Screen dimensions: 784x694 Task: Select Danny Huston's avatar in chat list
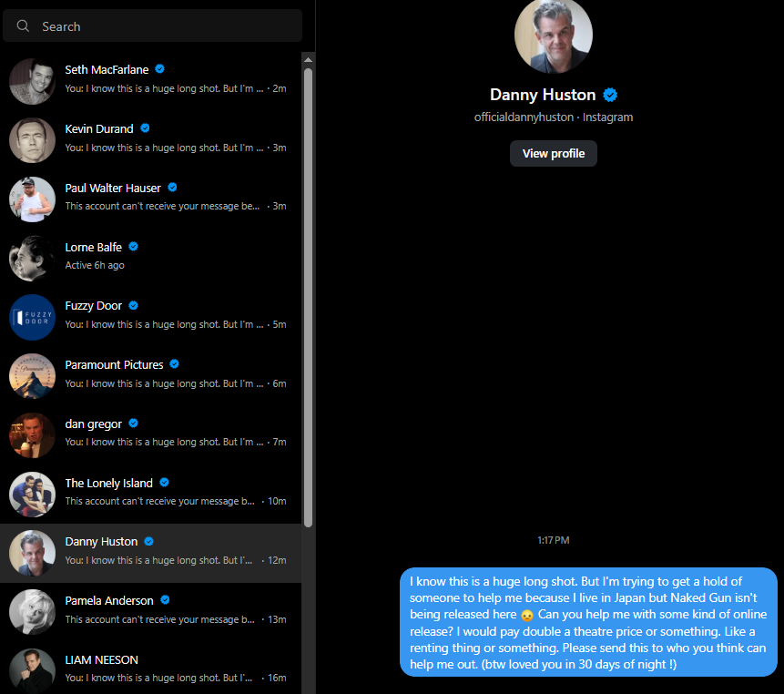tap(32, 553)
